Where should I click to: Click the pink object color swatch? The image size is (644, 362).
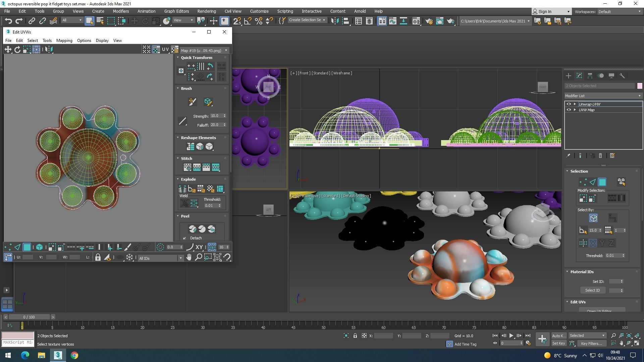pyautogui.click(x=639, y=86)
